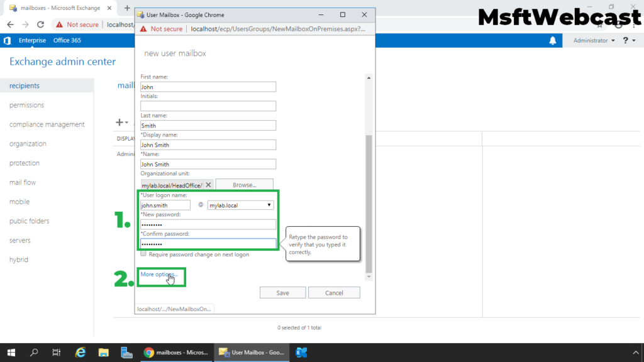Image resolution: width=644 pixels, height=362 pixels.
Task: Open the Windows Start menu
Action: coord(11,352)
